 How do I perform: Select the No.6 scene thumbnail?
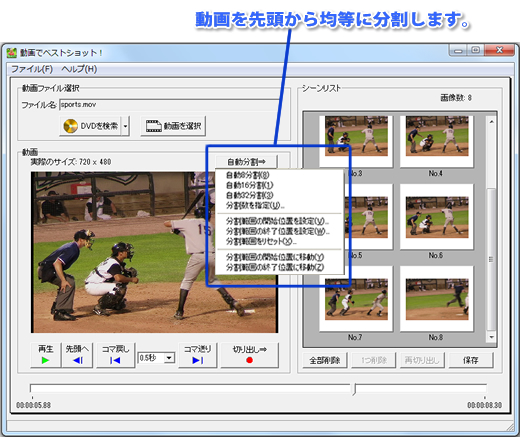tap(437, 217)
